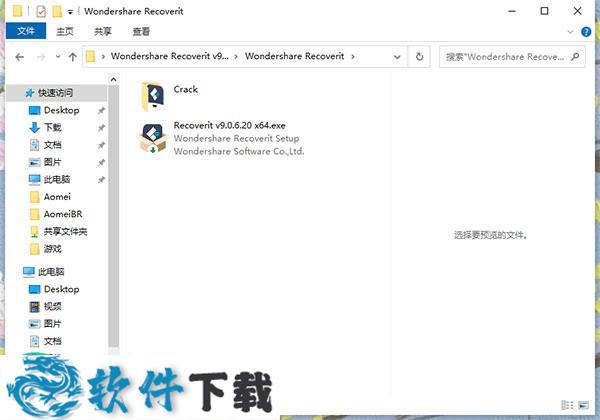Minimize the Explorer window
600x420 pixels.
tap(512, 11)
